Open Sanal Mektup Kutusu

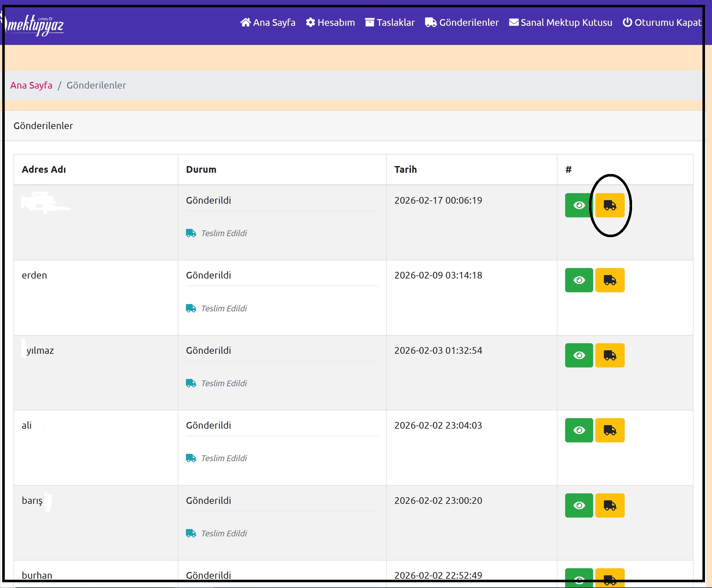click(x=561, y=22)
